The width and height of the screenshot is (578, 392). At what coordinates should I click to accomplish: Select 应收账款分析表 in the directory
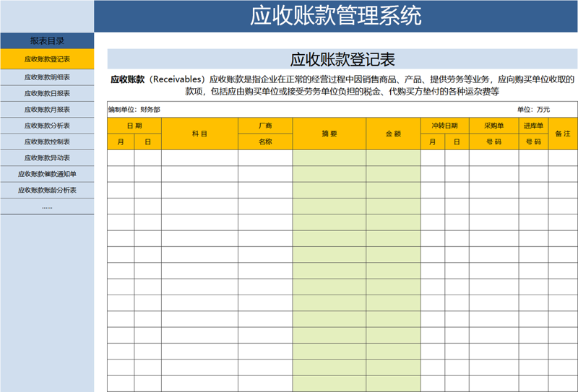pos(47,126)
